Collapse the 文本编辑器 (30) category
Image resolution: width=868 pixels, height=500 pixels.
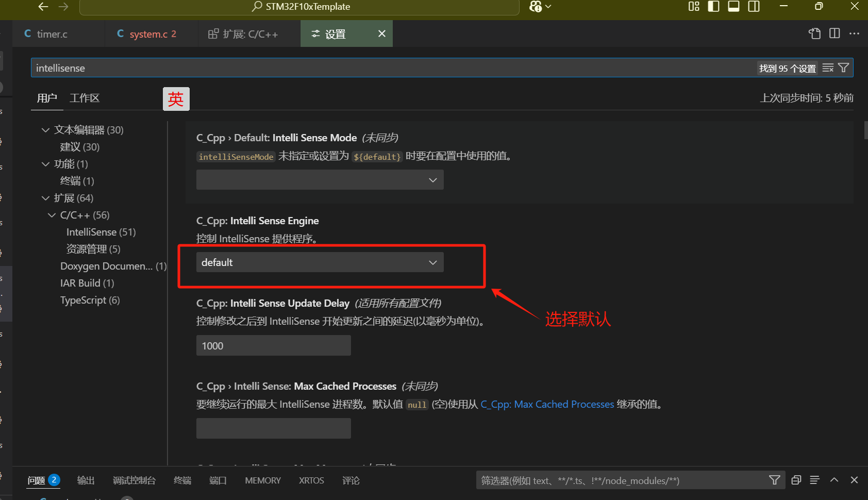pyautogui.click(x=45, y=130)
